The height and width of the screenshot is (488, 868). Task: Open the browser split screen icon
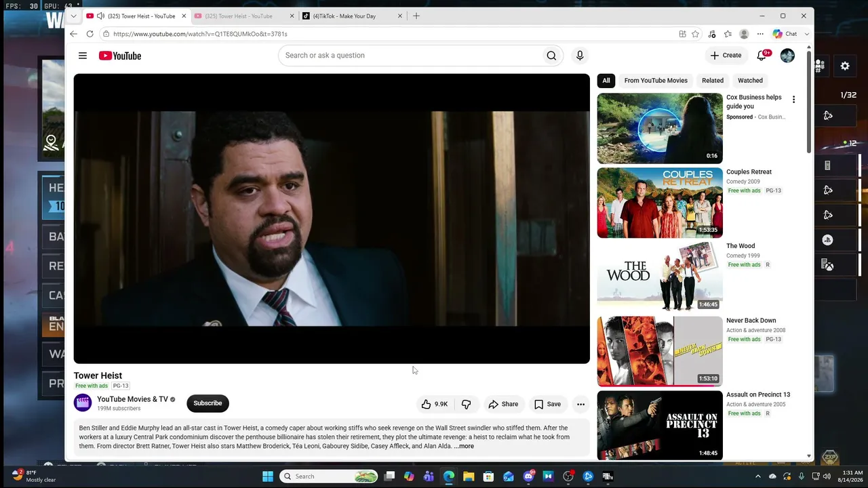[x=682, y=34]
